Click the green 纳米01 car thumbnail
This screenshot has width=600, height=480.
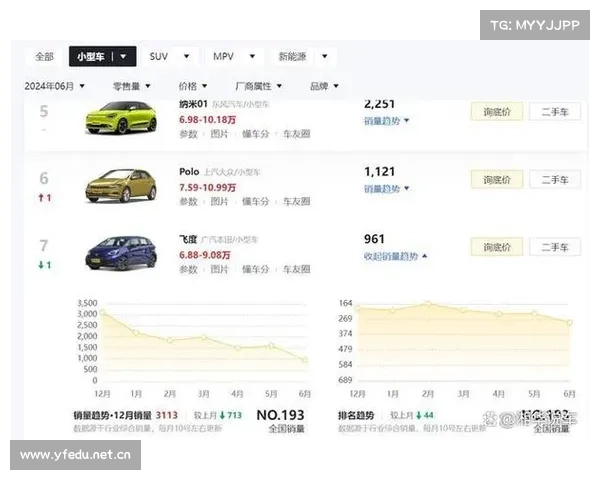pos(121,117)
